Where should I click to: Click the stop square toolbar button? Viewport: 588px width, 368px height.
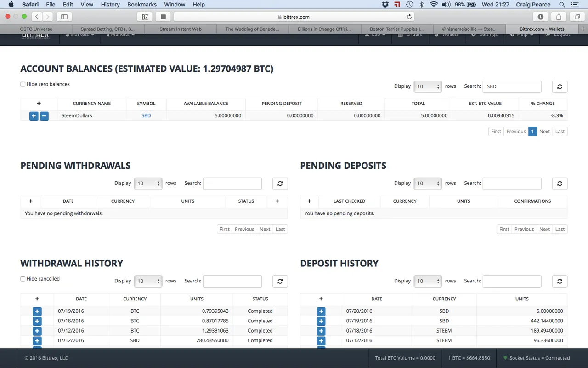pos(163,17)
